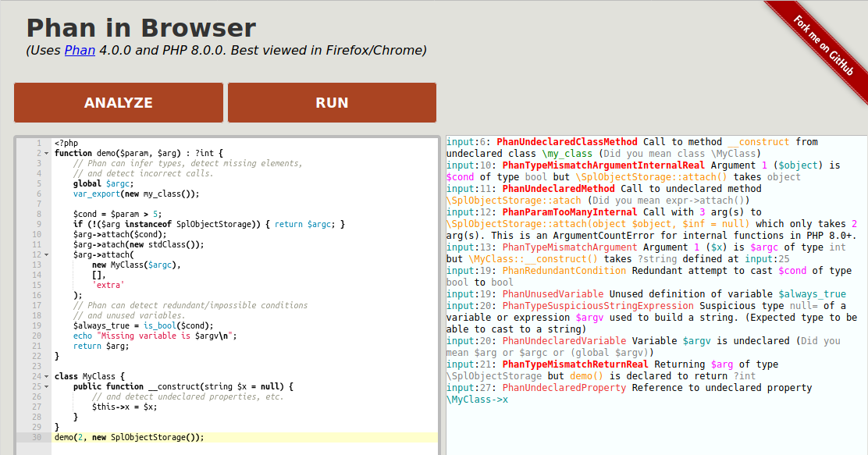Click the ANALYZE button

119,102
